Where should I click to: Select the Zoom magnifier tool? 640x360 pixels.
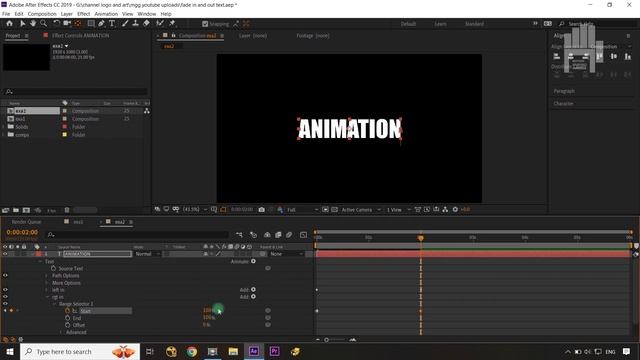point(43,24)
